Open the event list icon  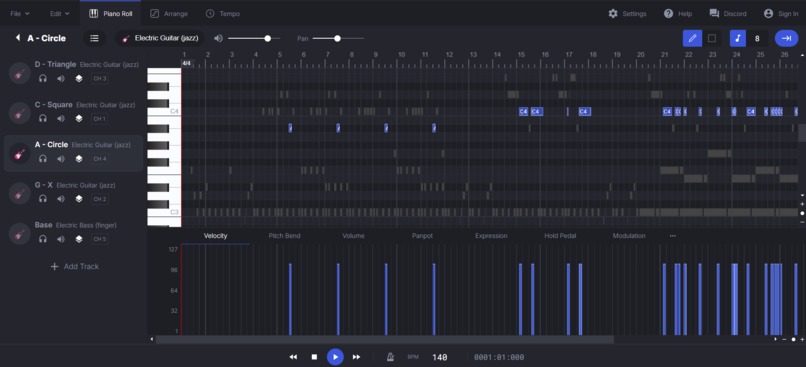tap(94, 38)
